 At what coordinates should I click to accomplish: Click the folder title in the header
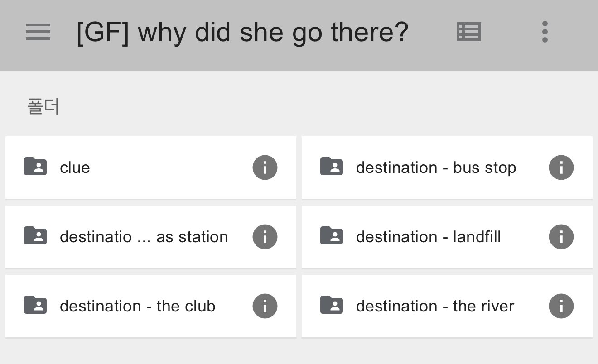242,33
